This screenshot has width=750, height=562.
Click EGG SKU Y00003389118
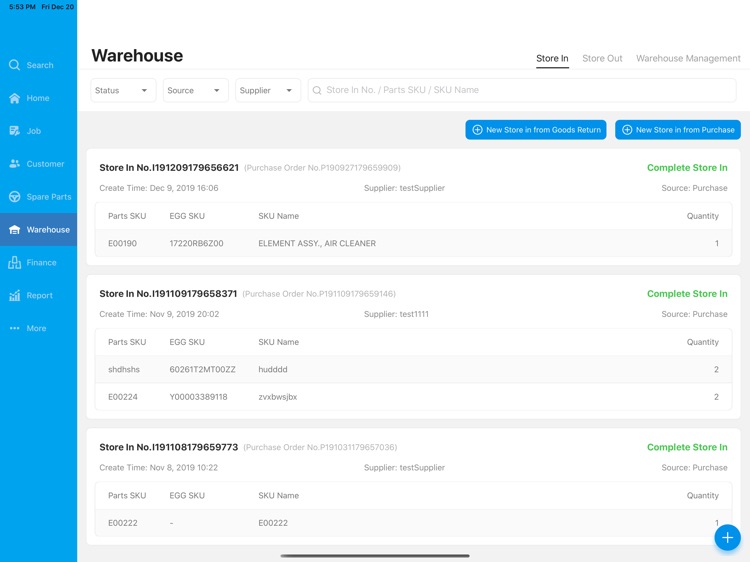pos(198,397)
